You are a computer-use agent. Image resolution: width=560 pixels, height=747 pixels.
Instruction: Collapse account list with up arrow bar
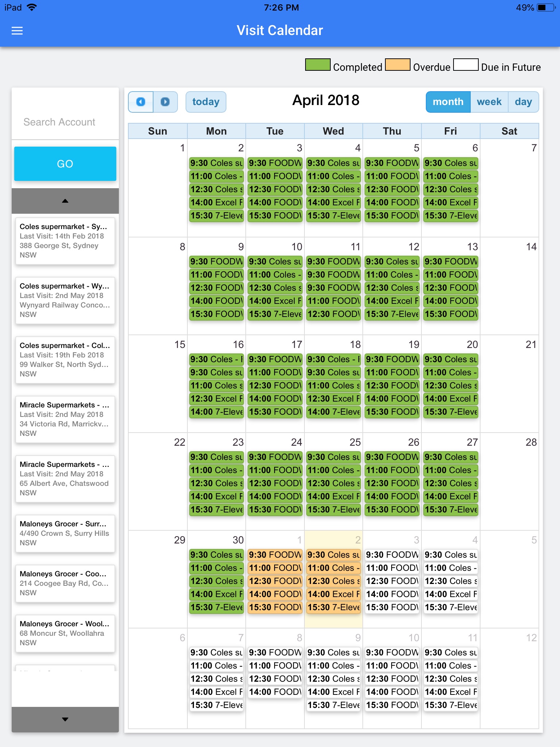pos(65,201)
